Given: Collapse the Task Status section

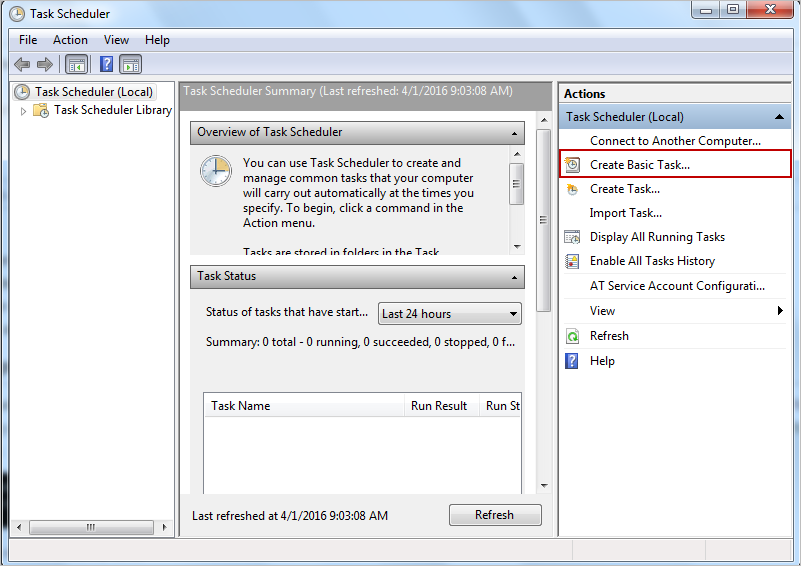Looking at the screenshot, I should [515, 276].
